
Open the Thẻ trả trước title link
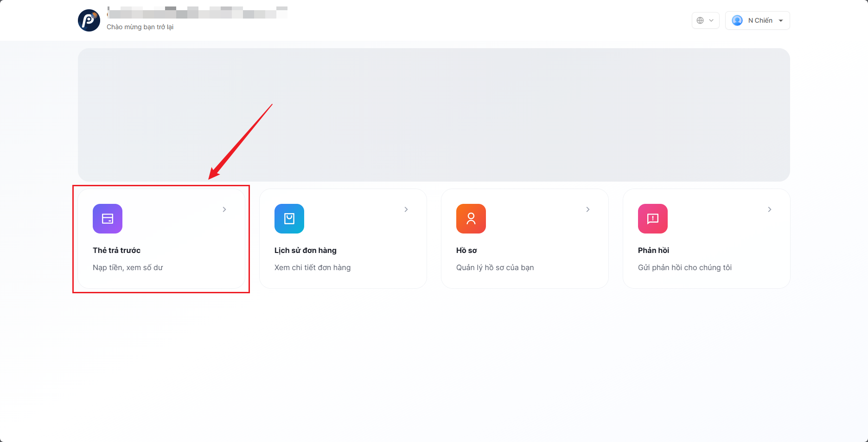pyautogui.click(x=116, y=250)
